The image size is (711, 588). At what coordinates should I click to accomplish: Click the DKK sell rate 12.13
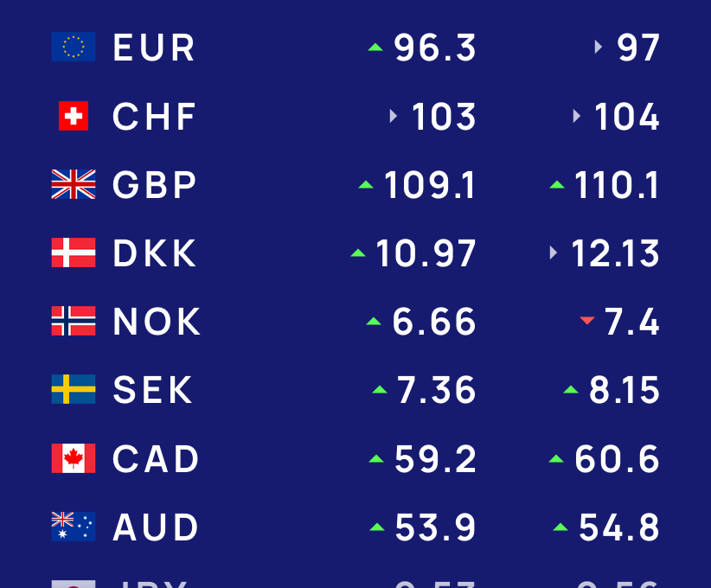tap(615, 253)
